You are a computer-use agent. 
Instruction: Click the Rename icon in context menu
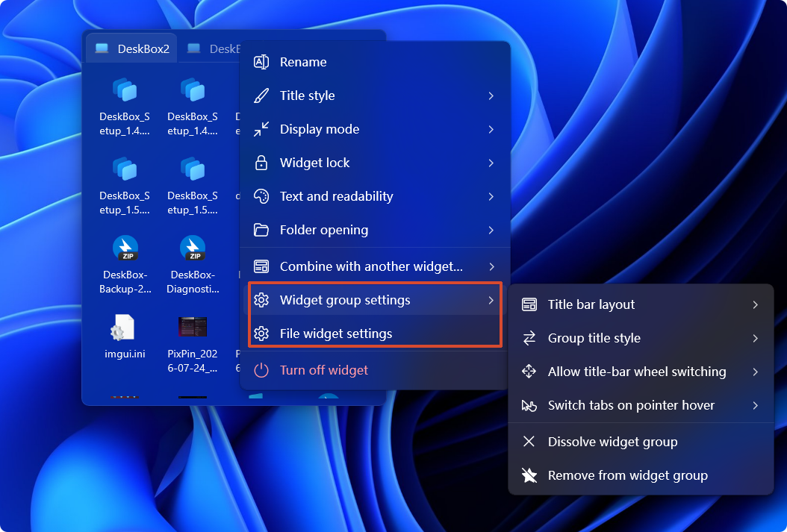point(261,62)
